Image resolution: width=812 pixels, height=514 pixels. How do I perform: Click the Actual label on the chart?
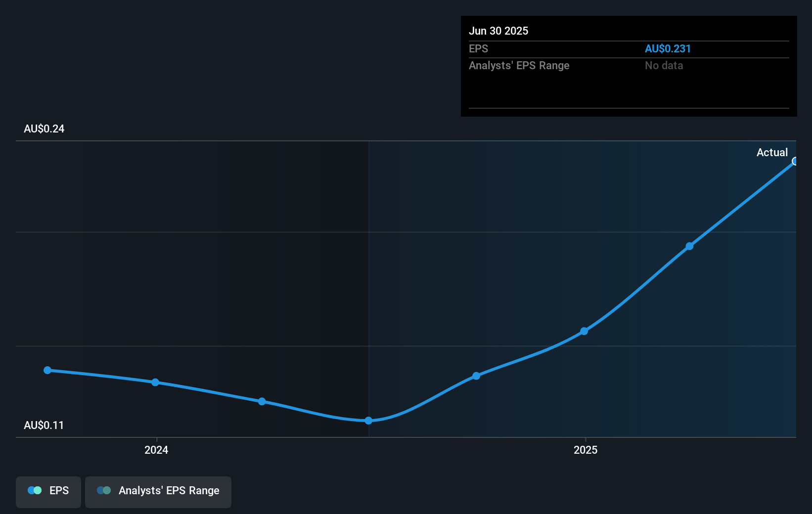click(x=771, y=153)
